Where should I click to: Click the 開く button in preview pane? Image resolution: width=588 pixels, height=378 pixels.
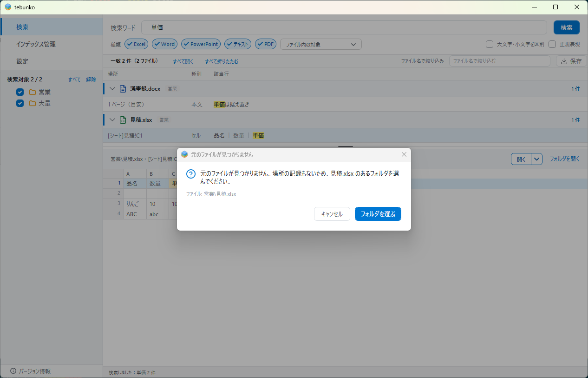521,159
